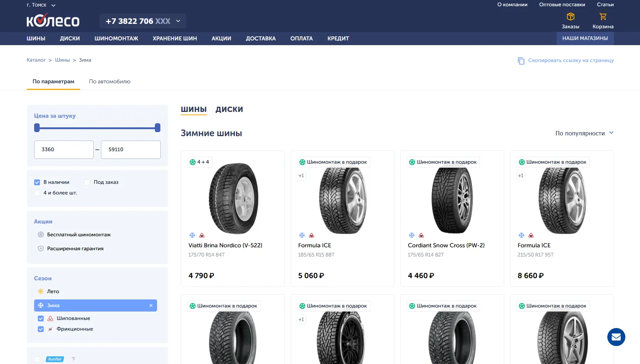Toggle the В наличии checkbox
This screenshot has width=640, height=364.
pos(37,182)
